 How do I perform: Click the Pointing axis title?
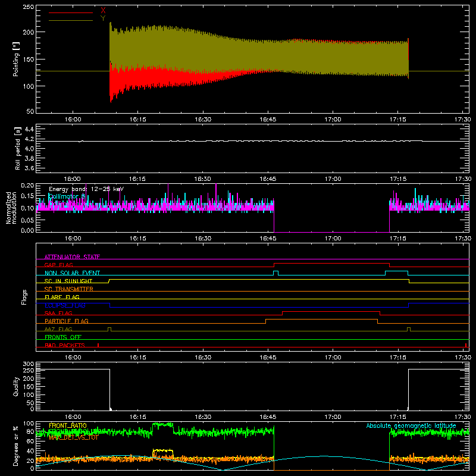point(16,59)
